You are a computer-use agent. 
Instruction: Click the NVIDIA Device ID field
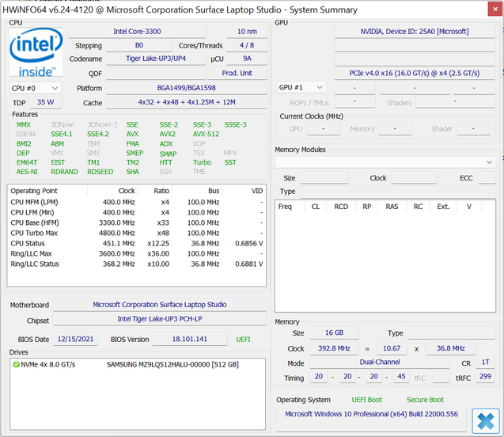click(415, 32)
